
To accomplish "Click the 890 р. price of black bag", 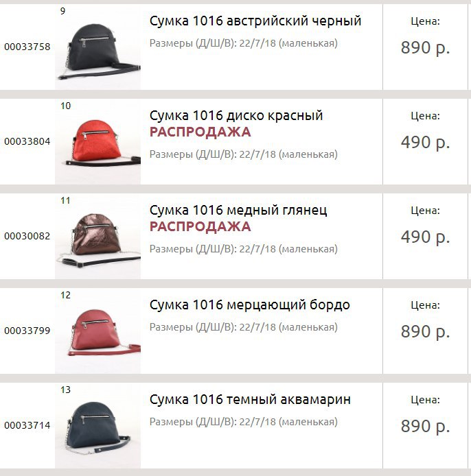I will coord(425,47).
